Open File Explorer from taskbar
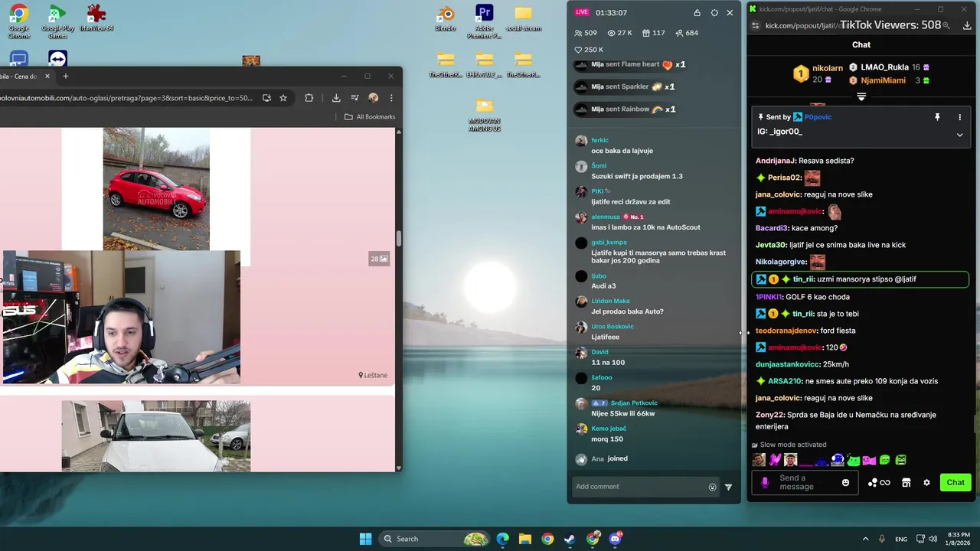 click(525, 539)
